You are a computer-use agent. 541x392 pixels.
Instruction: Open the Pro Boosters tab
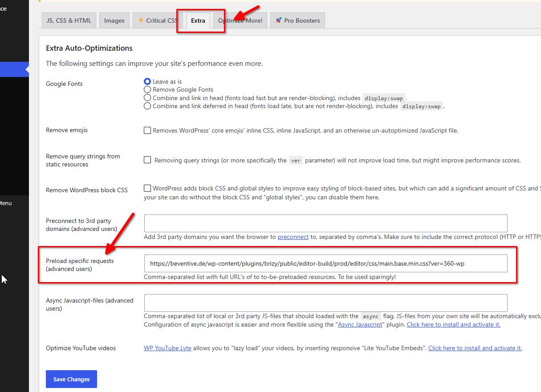click(297, 20)
